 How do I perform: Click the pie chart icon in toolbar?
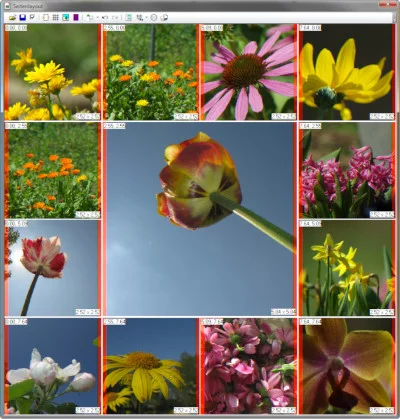tap(164, 17)
